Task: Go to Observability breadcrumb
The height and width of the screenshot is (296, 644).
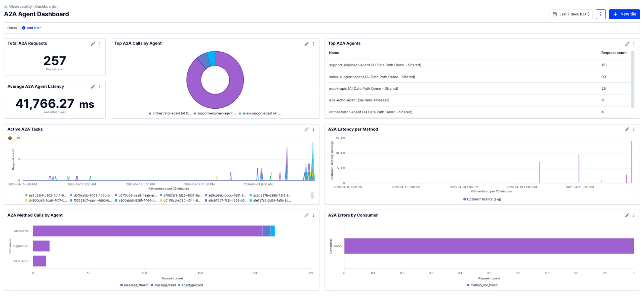Action: tap(20, 7)
